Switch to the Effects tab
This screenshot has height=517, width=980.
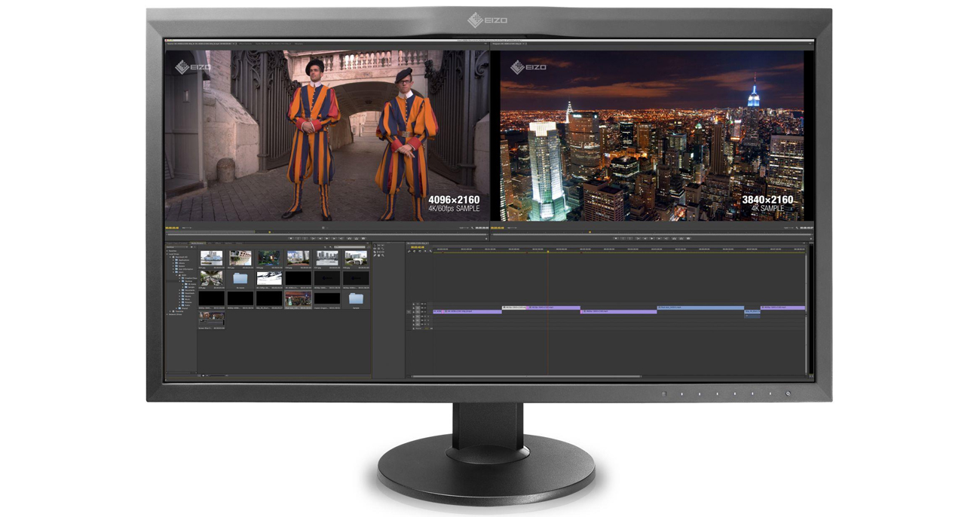coord(218,243)
